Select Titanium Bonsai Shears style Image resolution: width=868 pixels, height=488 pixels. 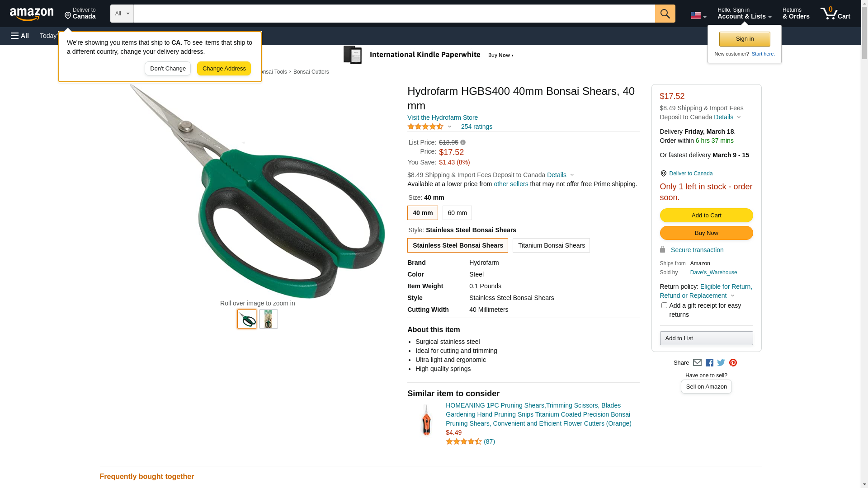pyautogui.click(x=551, y=245)
